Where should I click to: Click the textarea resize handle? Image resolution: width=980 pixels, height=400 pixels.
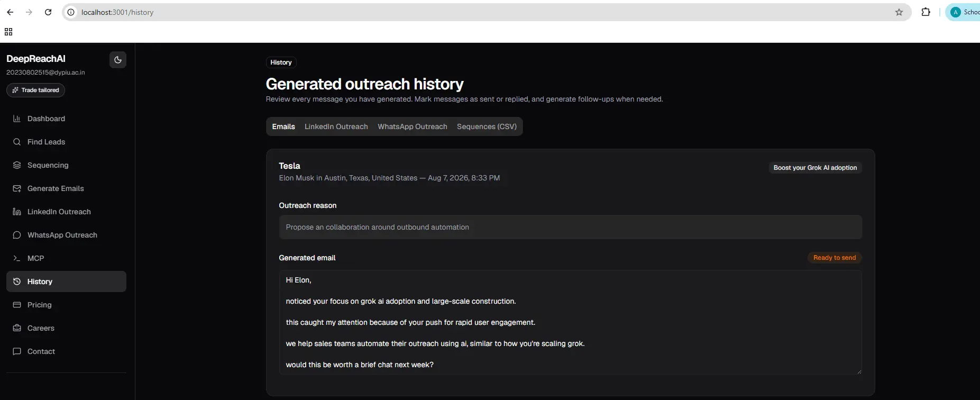click(x=858, y=371)
